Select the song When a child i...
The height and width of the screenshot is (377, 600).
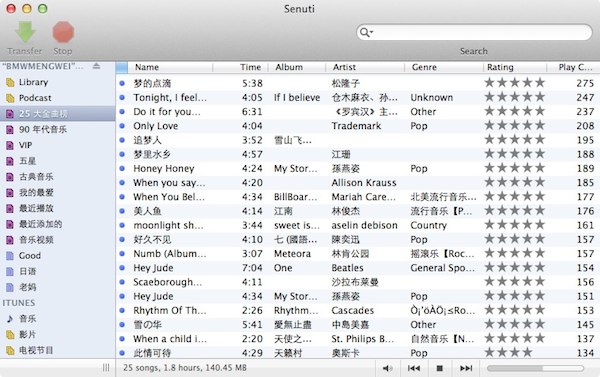coord(170,339)
